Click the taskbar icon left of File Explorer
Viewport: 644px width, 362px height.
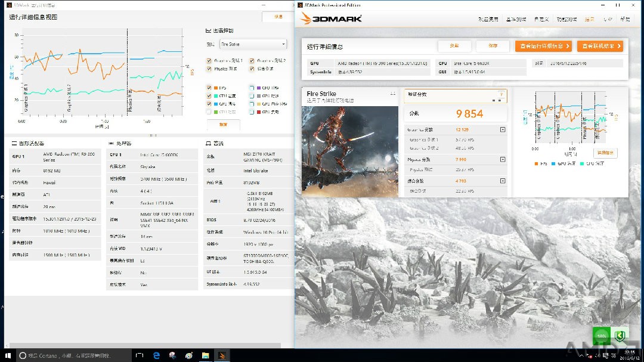[x=189, y=355]
